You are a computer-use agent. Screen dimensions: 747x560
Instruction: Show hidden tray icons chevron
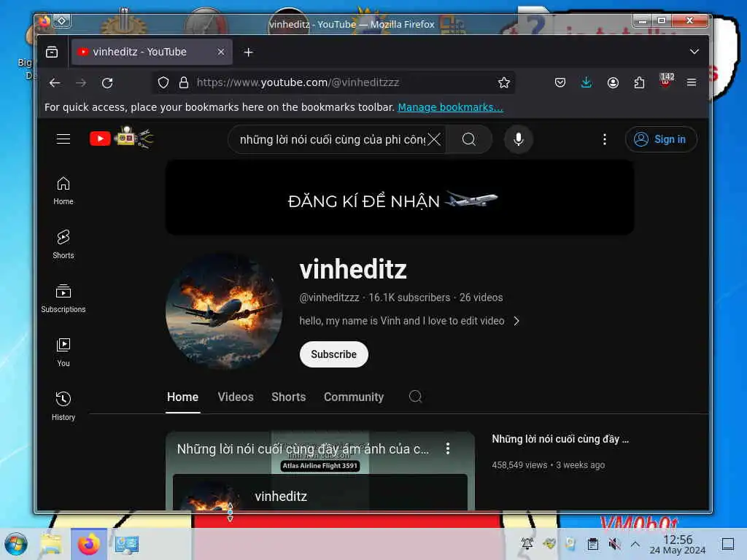click(x=635, y=544)
